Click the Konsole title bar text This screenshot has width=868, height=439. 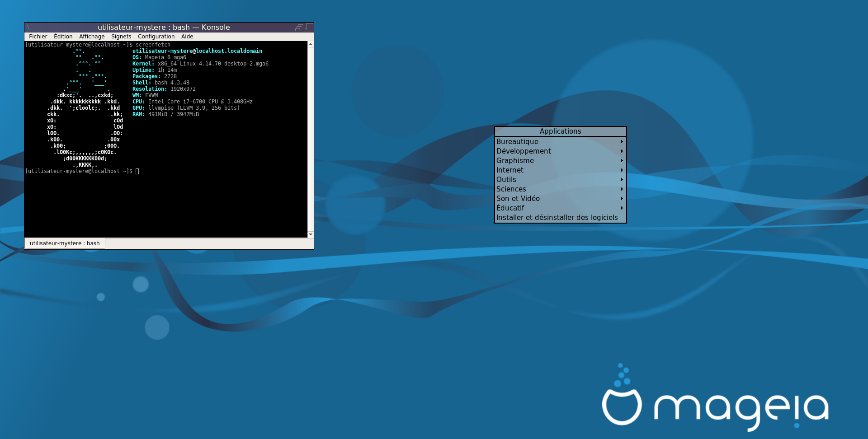(164, 28)
